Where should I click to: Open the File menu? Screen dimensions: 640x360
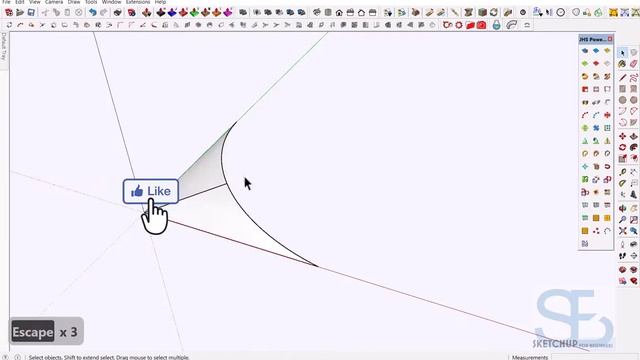click(x=6, y=2)
